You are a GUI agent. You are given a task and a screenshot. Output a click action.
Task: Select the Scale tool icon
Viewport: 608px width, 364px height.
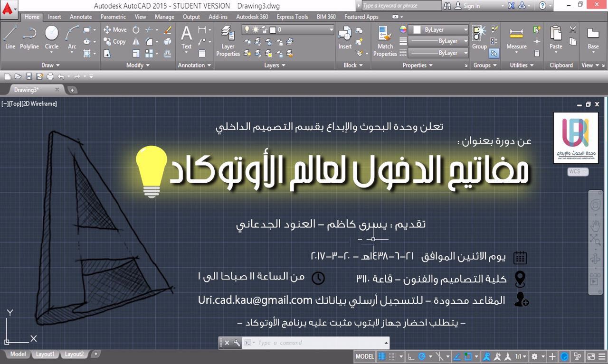(136, 54)
